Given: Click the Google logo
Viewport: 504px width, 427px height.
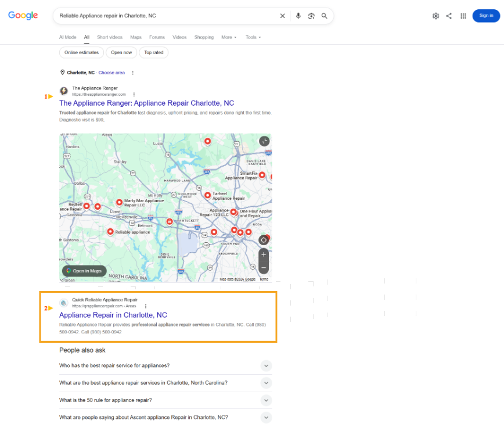Looking at the screenshot, I should coord(23,16).
